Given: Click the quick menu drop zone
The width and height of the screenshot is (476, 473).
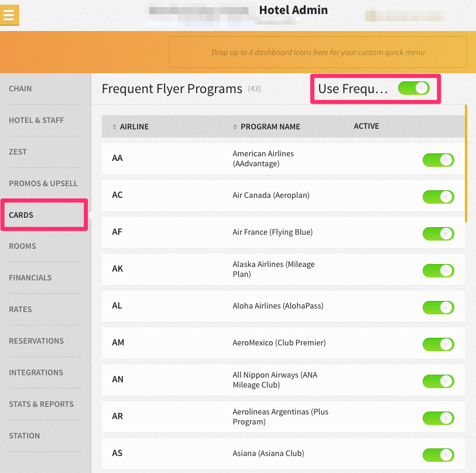Looking at the screenshot, I should click(x=318, y=52).
